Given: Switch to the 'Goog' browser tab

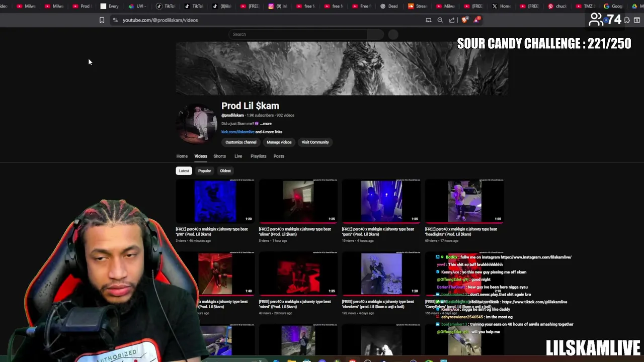Looking at the screenshot, I should point(614,6).
